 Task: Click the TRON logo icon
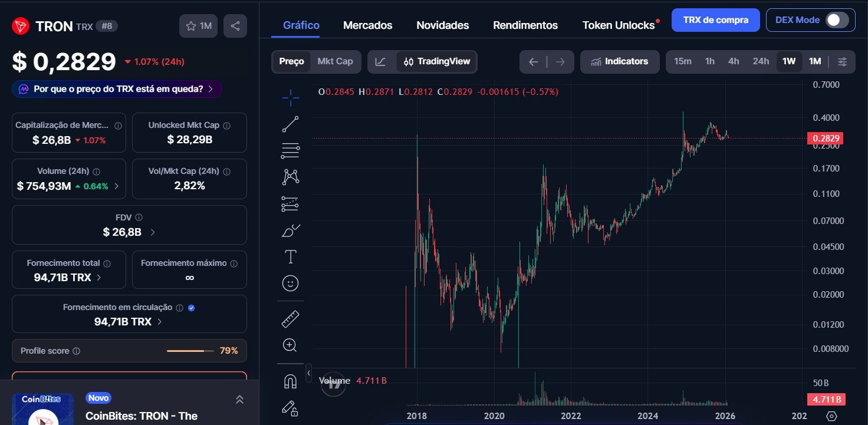21,26
